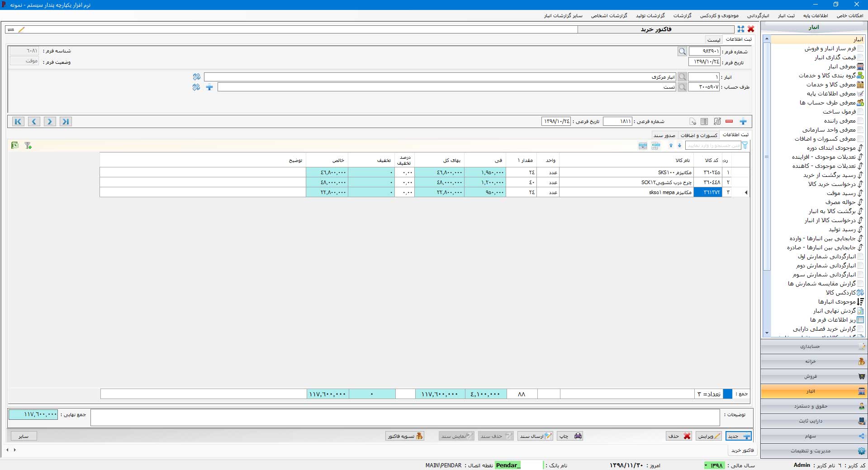Click the grid export rows icon
The width and height of the screenshot is (868, 470).
(x=643, y=145)
